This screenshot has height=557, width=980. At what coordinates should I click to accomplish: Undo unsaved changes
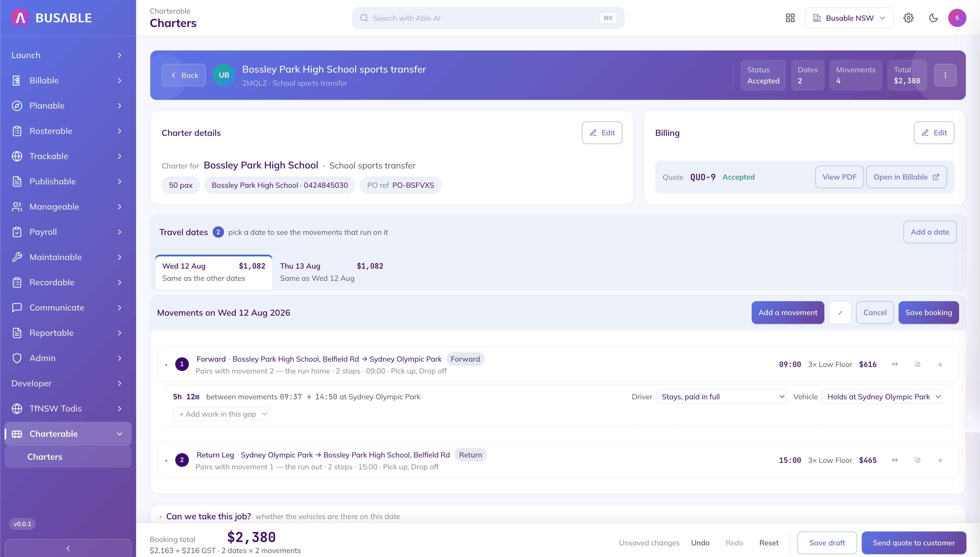click(700, 543)
